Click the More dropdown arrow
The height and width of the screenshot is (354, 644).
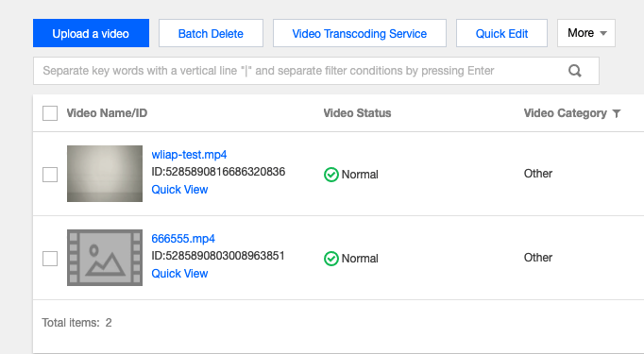coord(603,33)
